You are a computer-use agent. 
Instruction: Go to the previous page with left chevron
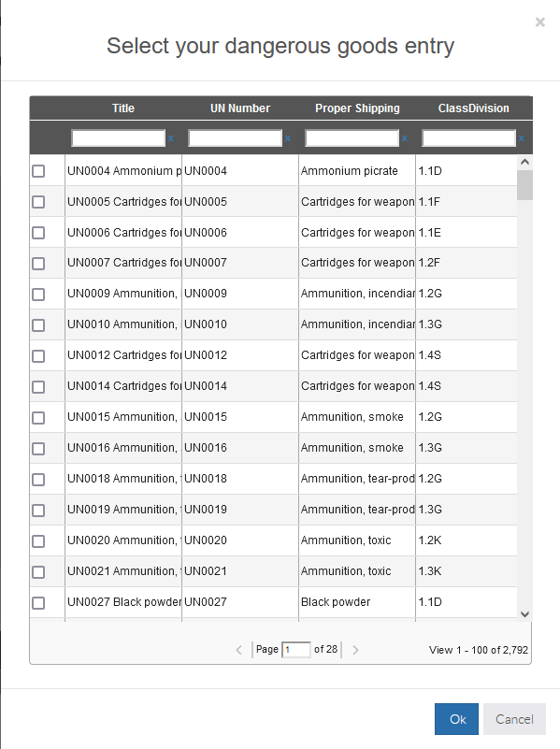[x=239, y=650]
